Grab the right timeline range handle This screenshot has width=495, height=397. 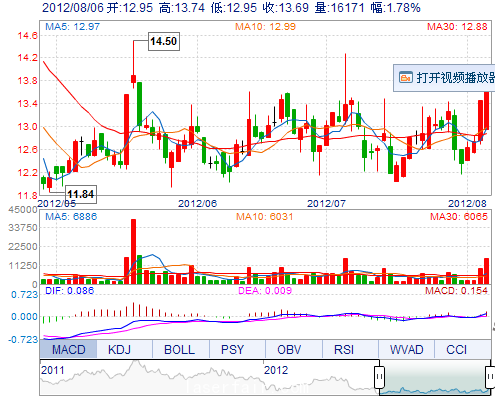point(490,377)
